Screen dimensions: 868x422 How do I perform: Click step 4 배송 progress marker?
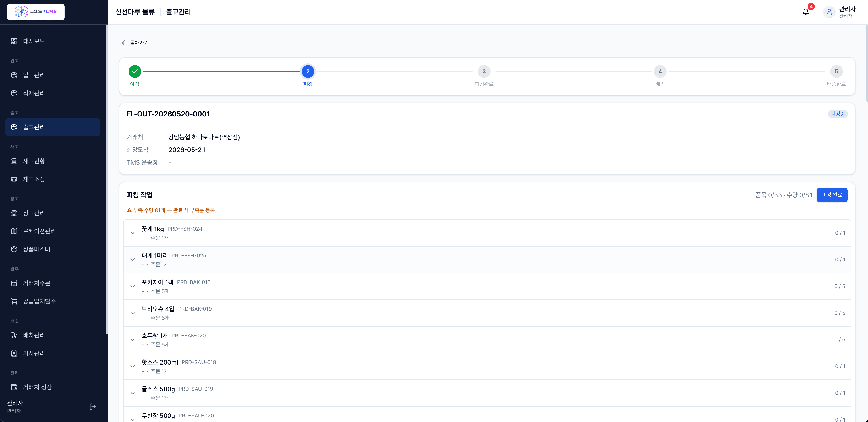pos(660,71)
